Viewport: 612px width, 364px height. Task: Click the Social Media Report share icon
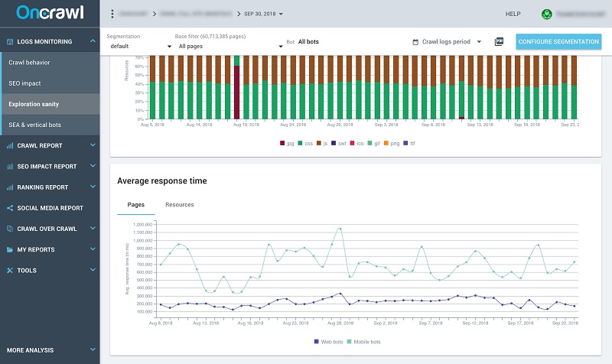10,208
